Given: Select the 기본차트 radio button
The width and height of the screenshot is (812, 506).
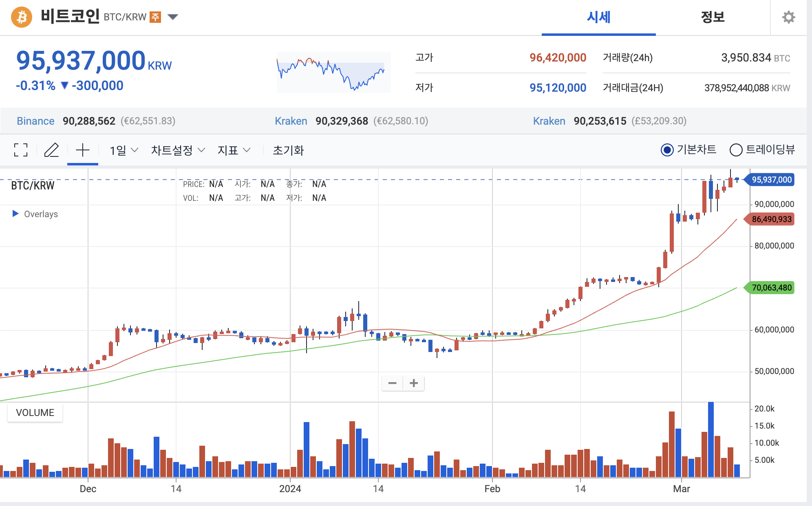Looking at the screenshot, I should point(667,150).
